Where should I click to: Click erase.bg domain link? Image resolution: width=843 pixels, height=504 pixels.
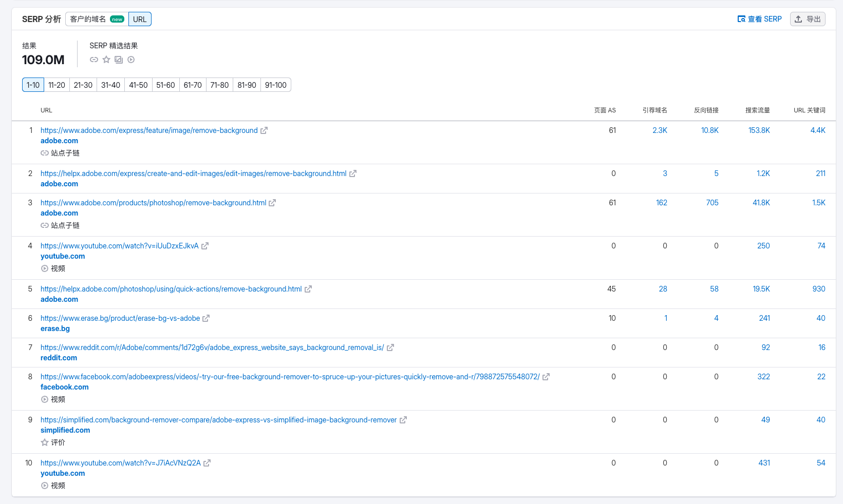click(55, 328)
